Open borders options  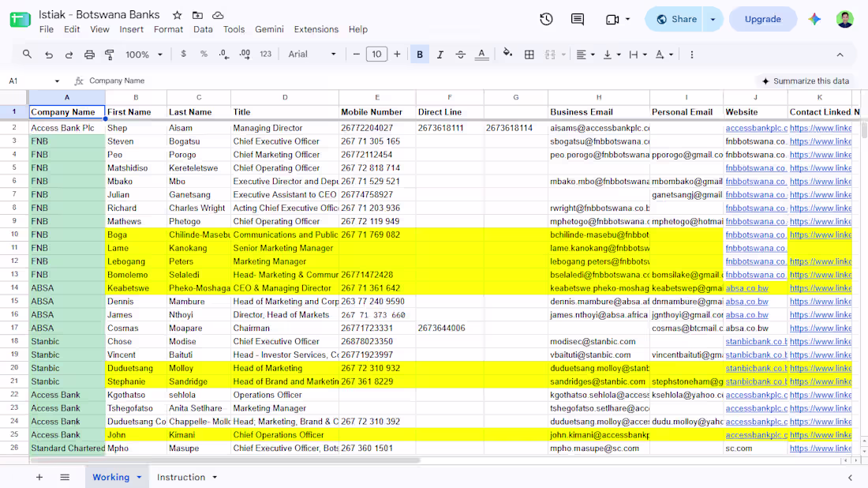click(x=529, y=54)
